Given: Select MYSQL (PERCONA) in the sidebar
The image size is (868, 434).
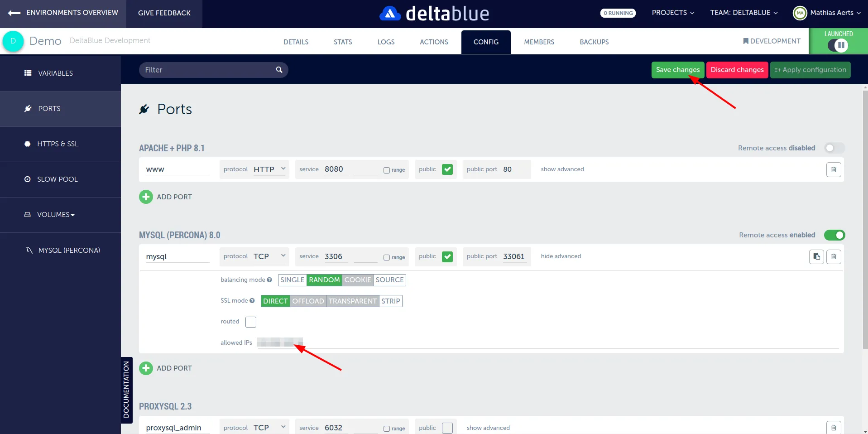Looking at the screenshot, I should pos(69,250).
